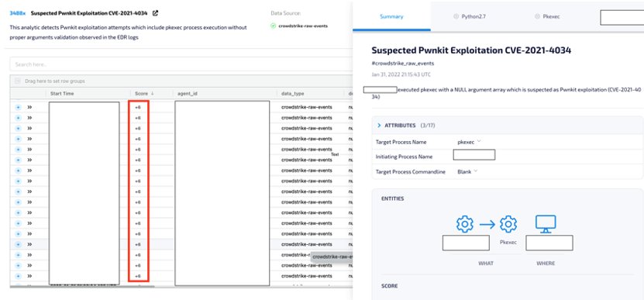Open the external link icon beside the analytic title
Image resolution: width=644 pixels, height=300 pixels.
tap(155, 13)
